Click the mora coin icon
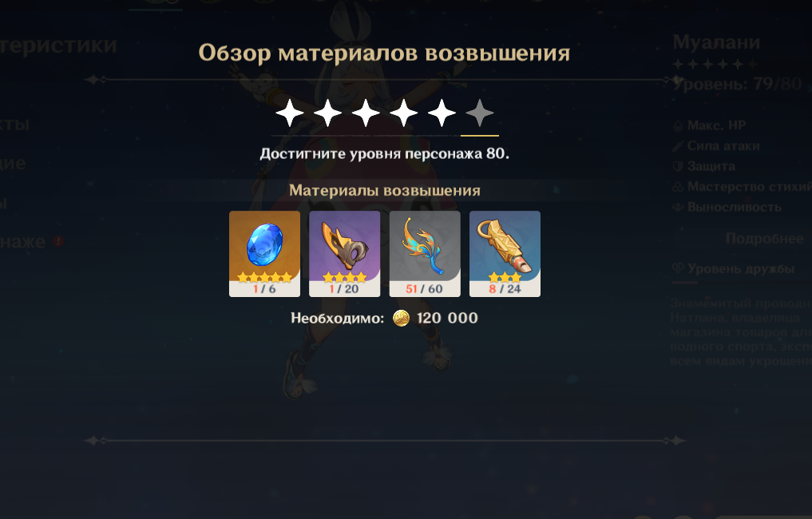Screen dimensions: 812x519 [402, 318]
